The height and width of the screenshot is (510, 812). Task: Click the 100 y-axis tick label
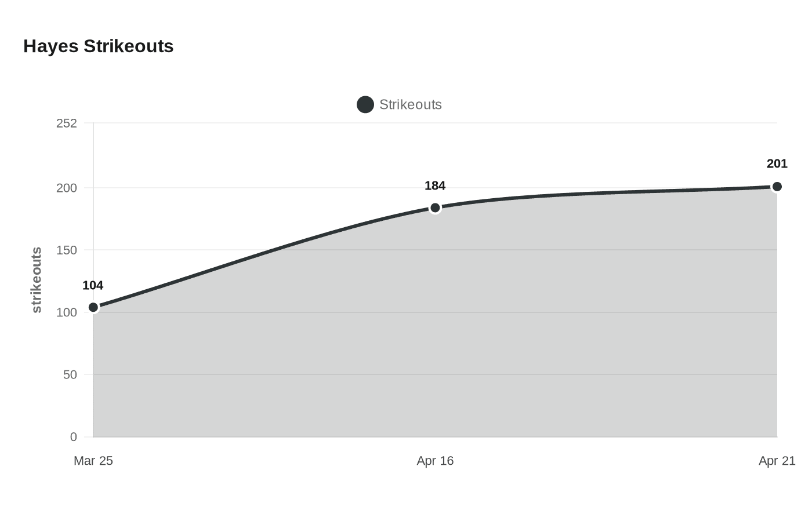click(67, 312)
